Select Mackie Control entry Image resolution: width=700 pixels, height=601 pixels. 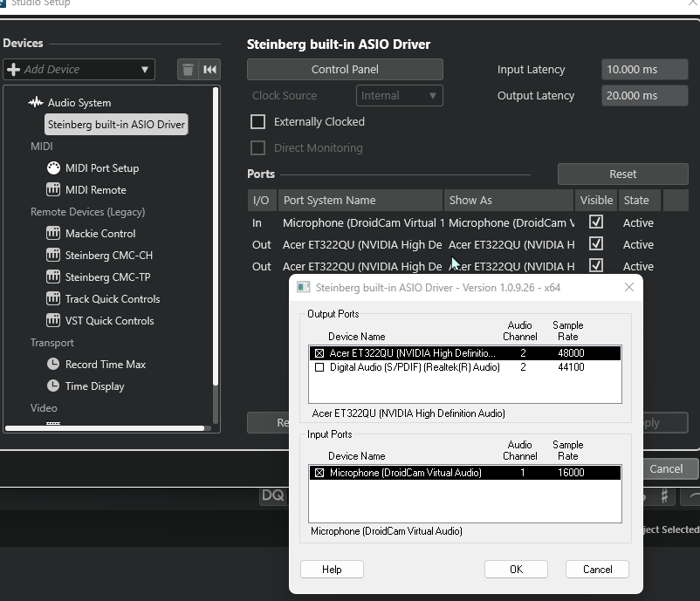click(100, 234)
